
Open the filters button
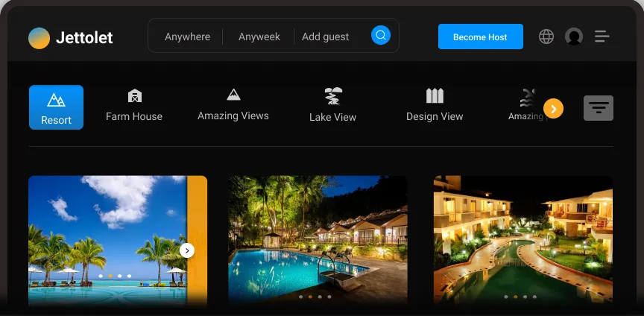pos(599,108)
